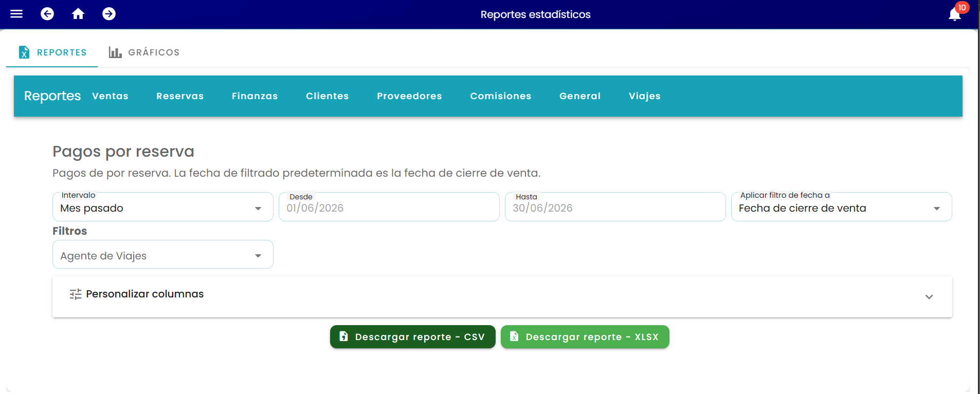Open the Agente de Viajes filter dropdown

163,254
